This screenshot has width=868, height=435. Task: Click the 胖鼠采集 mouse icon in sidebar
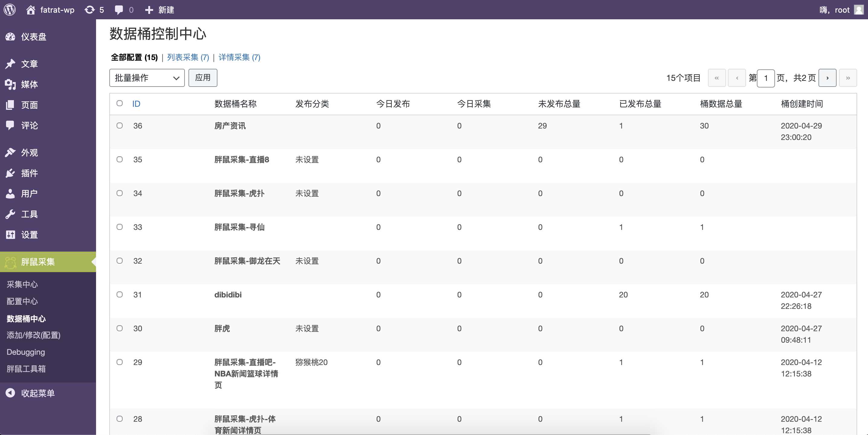click(x=11, y=262)
